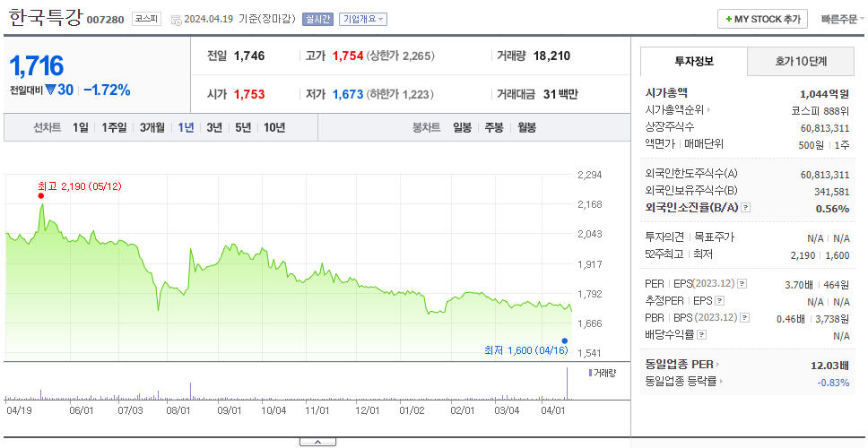Open help icon next to PBR BPS(2023.12)
868x448 pixels.
[x=745, y=318]
